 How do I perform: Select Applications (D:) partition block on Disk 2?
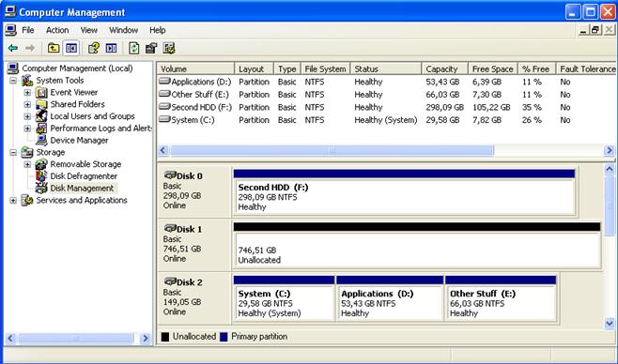click(390, 298)
